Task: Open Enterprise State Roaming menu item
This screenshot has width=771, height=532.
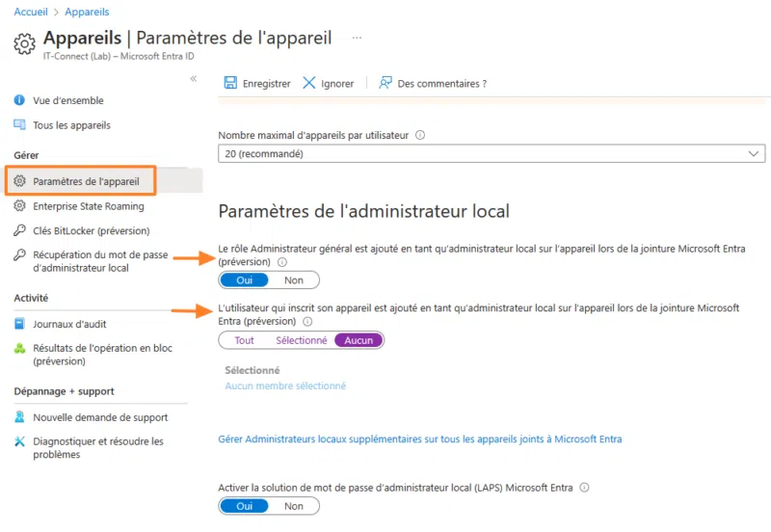Action: tap(88, 206)
